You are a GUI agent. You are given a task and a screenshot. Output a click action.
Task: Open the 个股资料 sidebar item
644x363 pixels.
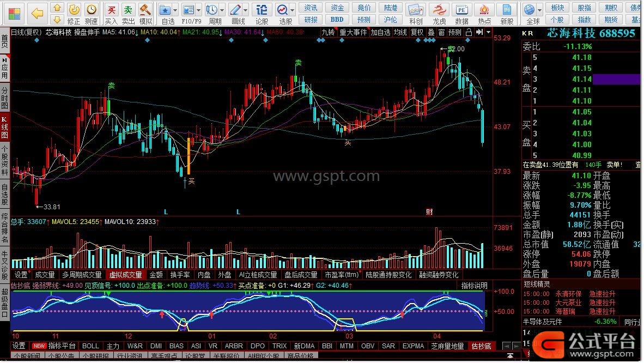[x=4, y=160]
